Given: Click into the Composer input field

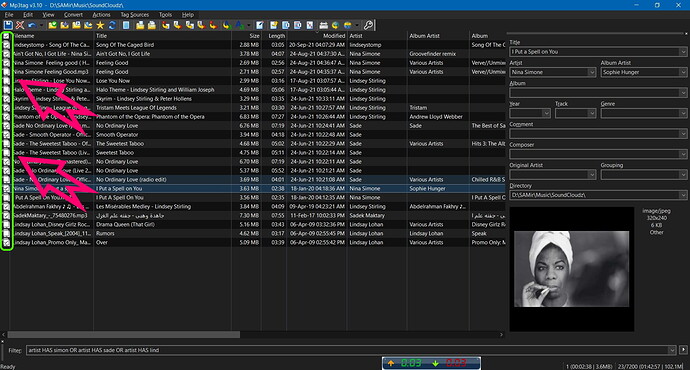Looking at the screenshot, I should point(594,154).
